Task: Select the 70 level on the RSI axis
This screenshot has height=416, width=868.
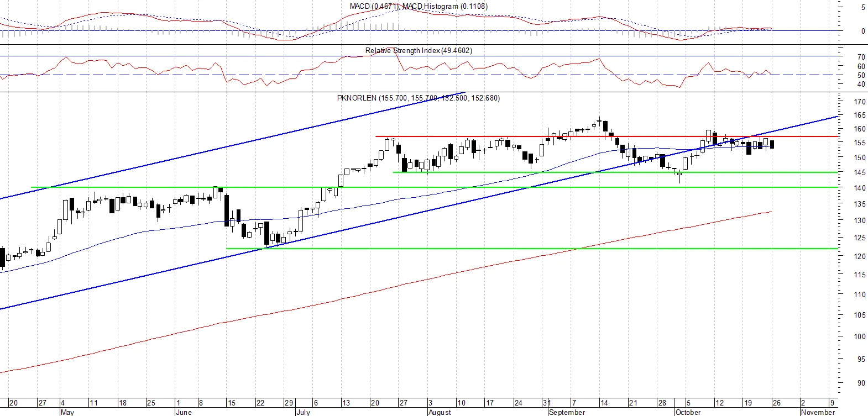Action: 861,57
